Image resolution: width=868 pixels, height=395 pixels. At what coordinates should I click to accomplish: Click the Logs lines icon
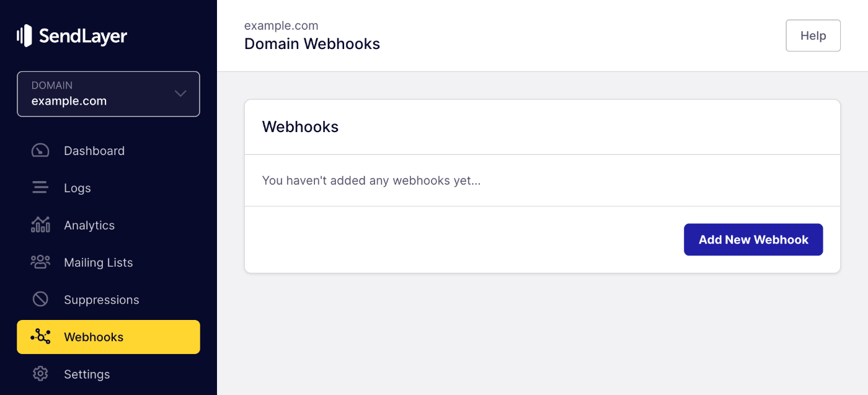(40, 187)
